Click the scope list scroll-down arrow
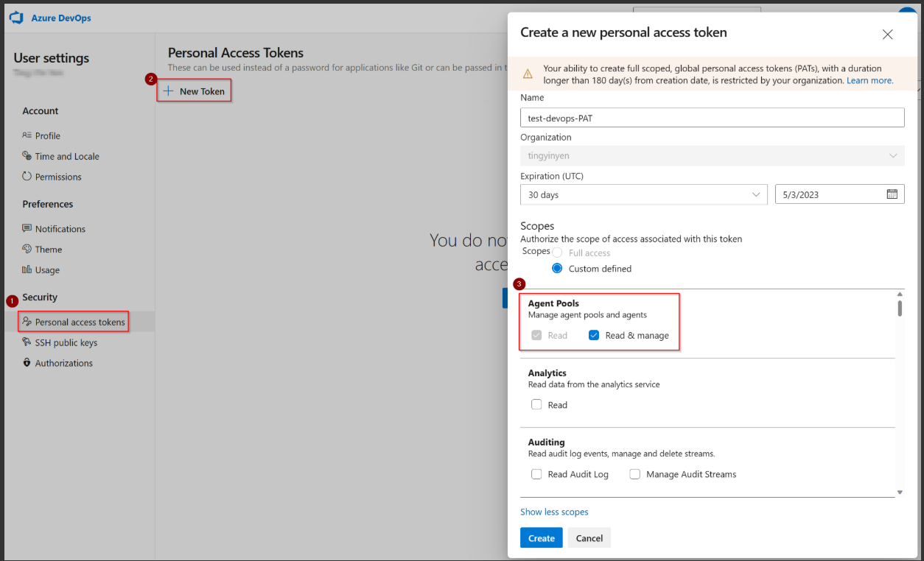Screen dimensions: 924x561 900,492
